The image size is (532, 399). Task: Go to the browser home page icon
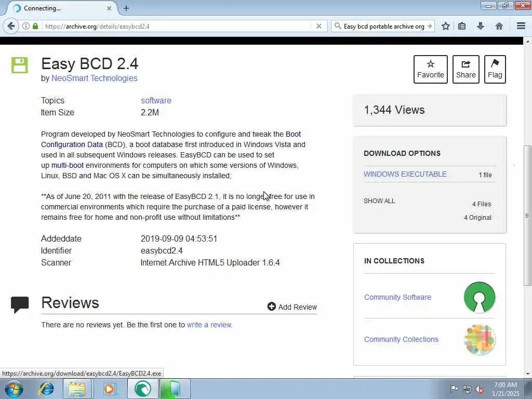(x=499, y=26)
